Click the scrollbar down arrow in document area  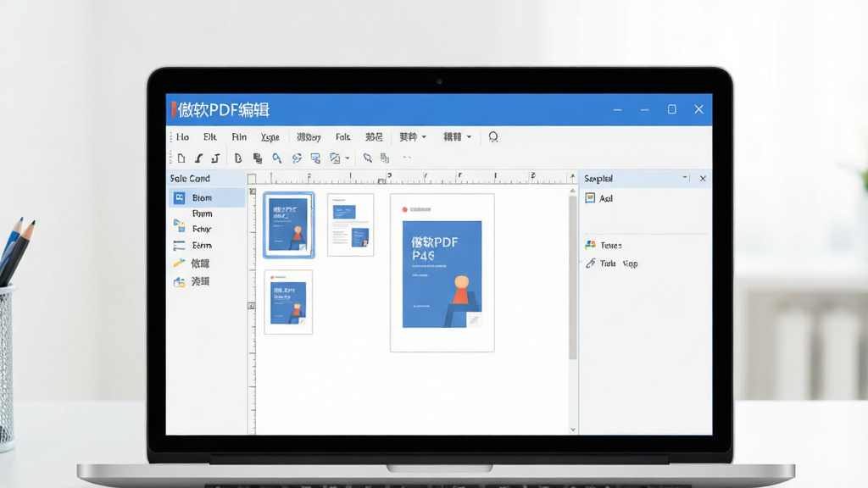(572, 430)
